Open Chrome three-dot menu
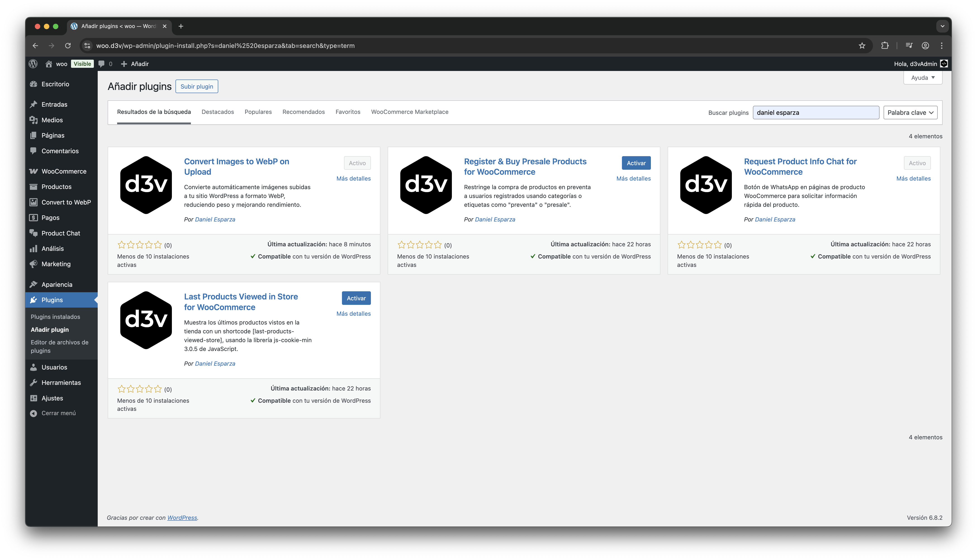 coord(941,46)
